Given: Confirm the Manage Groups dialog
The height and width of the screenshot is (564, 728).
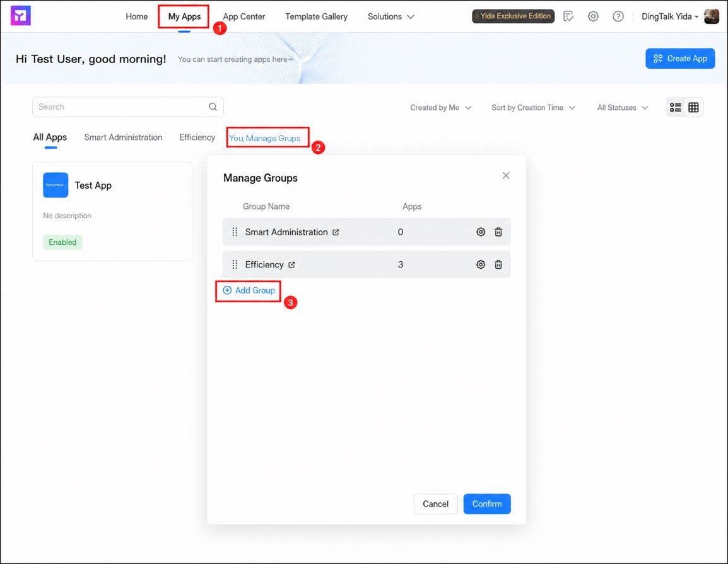Looking at the screenshot, I should pyautogui.click(x=486, y=503).
